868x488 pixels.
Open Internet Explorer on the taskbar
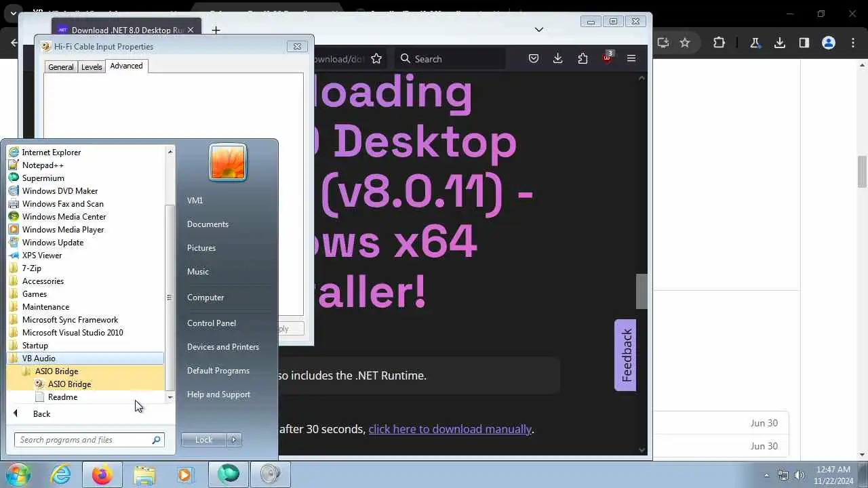(60, 474)
